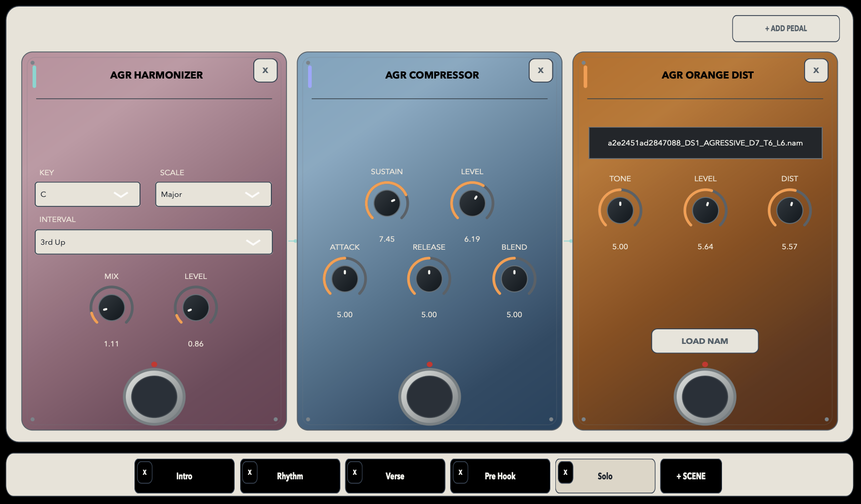Toggle the Compressor footswitch
The width and height of the screenshot is (861, 504).
pyautogui.click(x=429, y=397)
